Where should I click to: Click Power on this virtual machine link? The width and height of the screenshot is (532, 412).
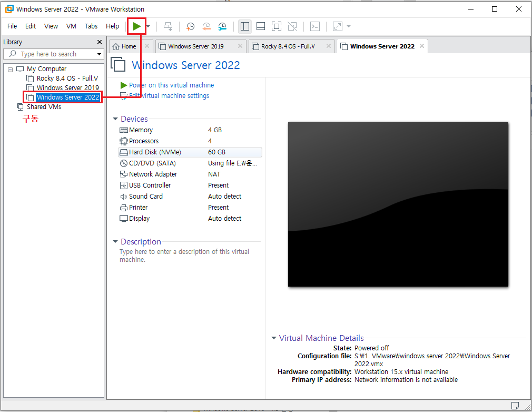coord(171,85)
